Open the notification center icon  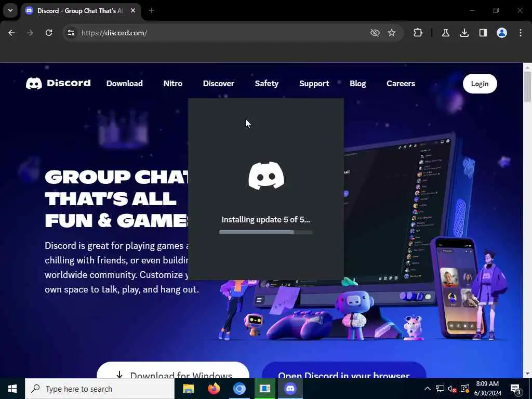click(x=516, y=389)
